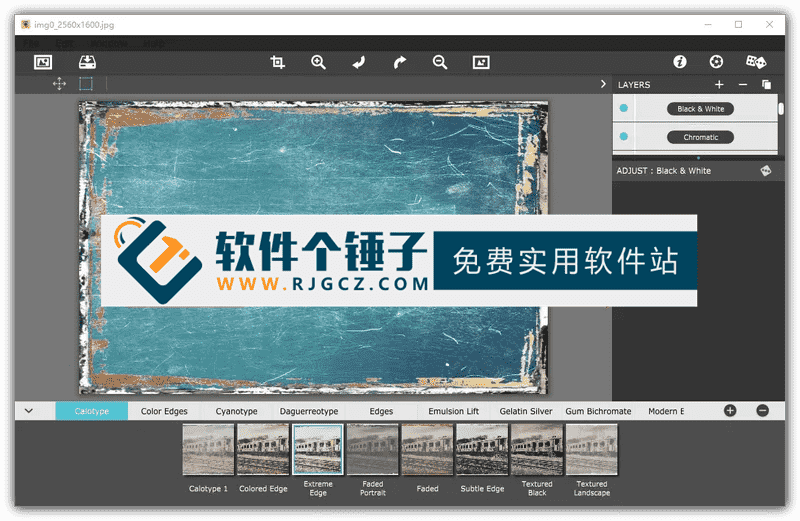
Task: Undo the last change
Action: pyautogui.click(x=359, y=62)
